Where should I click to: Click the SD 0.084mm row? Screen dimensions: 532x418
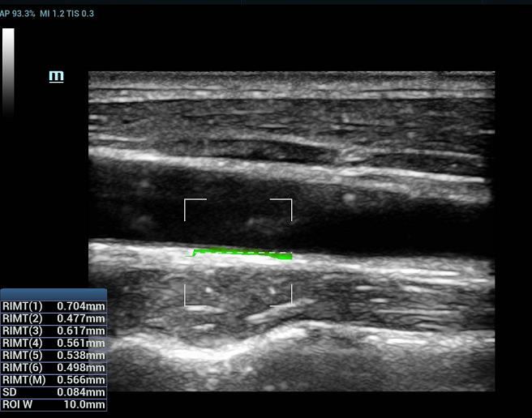[54, 392]
